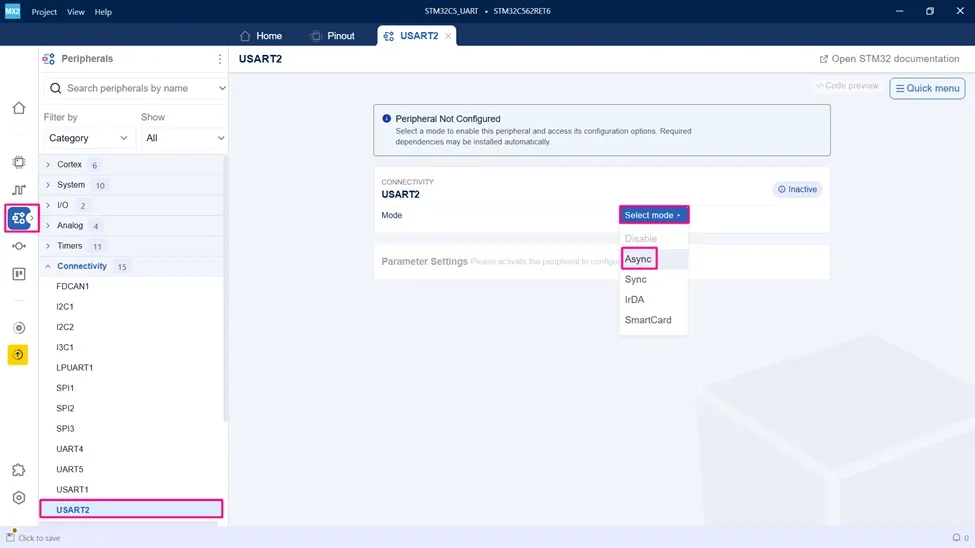Select the Peripherals sidebar icon

click(19, 218)
